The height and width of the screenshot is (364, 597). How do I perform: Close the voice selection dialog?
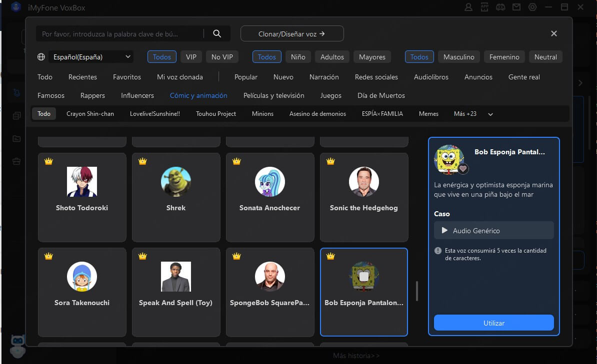point(554,33)
